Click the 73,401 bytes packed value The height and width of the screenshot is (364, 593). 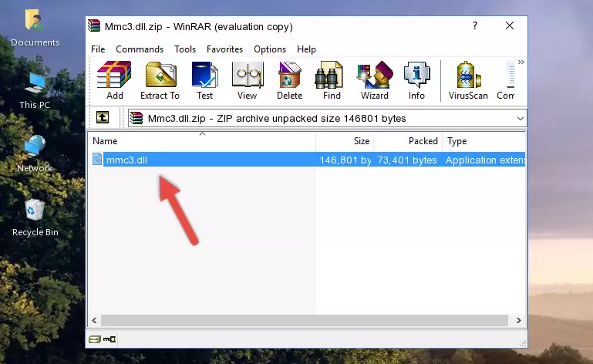click(x=407, y=160)
